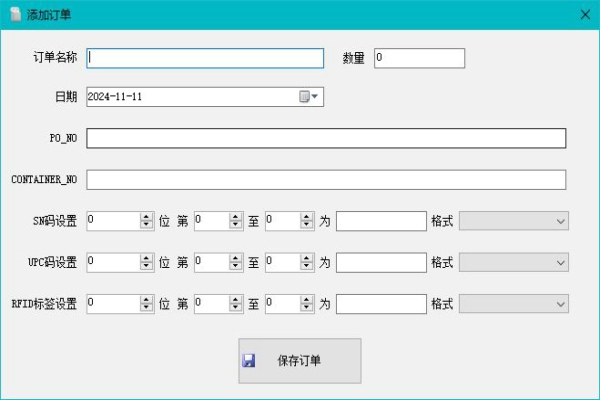Click the 数量 input field
Image resolution: width=600 pixels, height=400 pixels.
(x=419, y=58)
